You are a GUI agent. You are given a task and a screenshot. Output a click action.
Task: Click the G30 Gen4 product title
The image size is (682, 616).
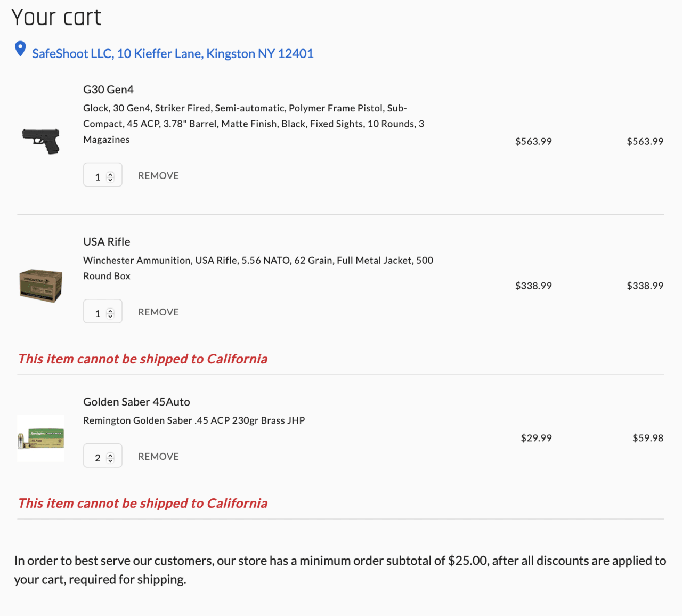108,89
